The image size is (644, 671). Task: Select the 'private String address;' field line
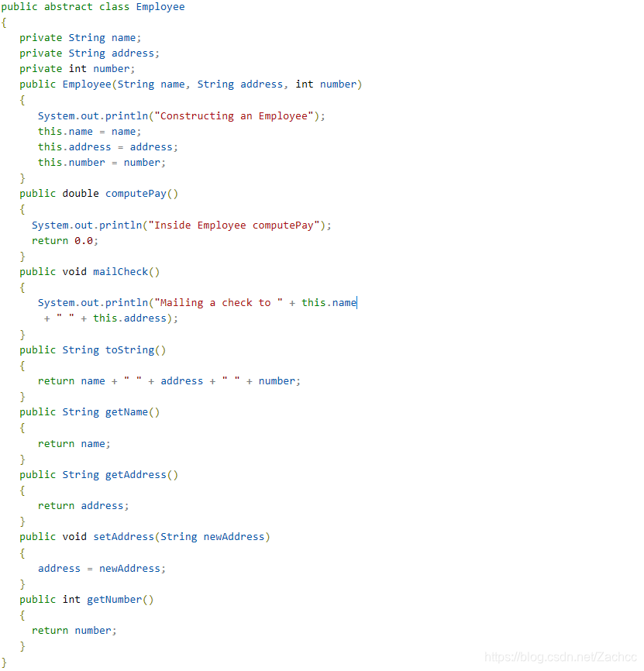click(89, 53)
